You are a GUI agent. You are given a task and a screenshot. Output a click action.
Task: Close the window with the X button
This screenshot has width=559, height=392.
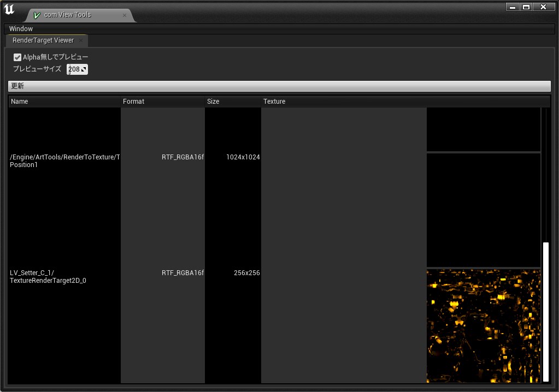tap(543, 7)
